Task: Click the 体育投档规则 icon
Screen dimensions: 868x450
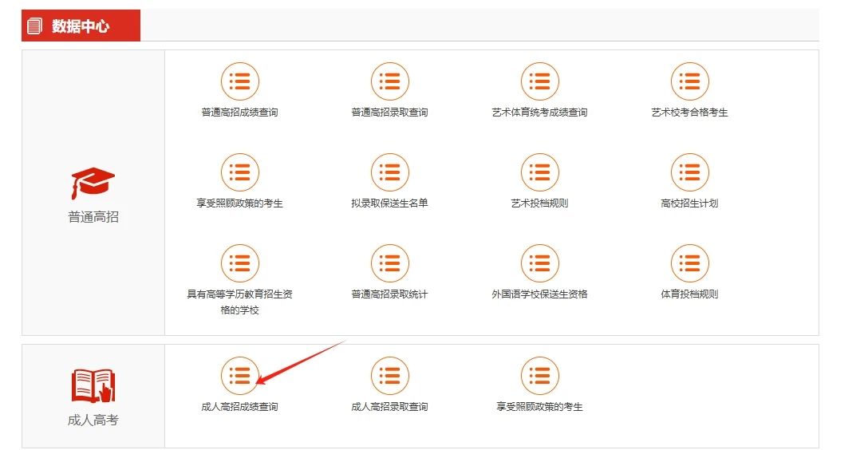Action: click(x=690, y=263)
